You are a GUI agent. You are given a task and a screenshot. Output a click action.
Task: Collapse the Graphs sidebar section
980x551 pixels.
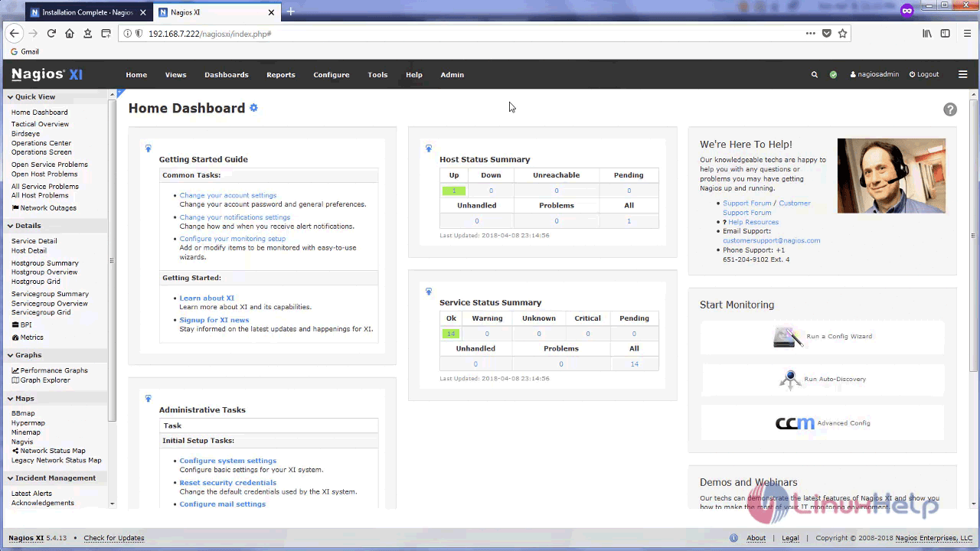[10, 355]
